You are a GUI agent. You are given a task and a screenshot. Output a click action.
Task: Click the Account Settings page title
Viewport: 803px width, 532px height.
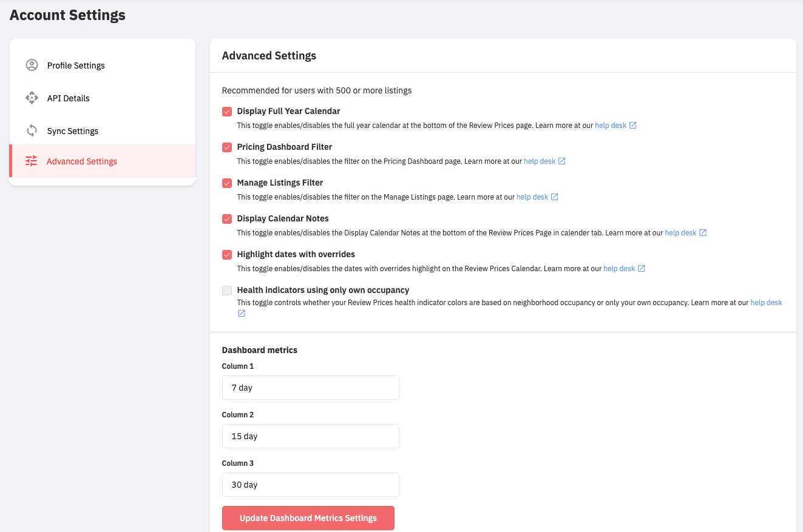coord(67,15)
